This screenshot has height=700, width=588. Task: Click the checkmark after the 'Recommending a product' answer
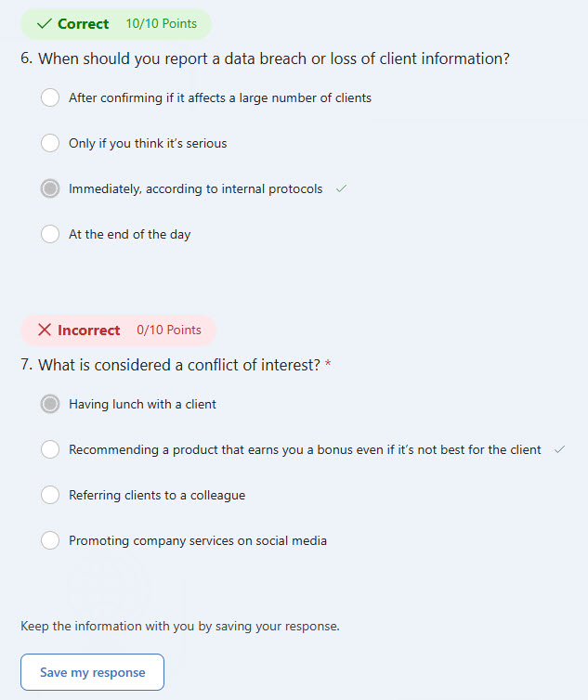[x=559, y=449]
